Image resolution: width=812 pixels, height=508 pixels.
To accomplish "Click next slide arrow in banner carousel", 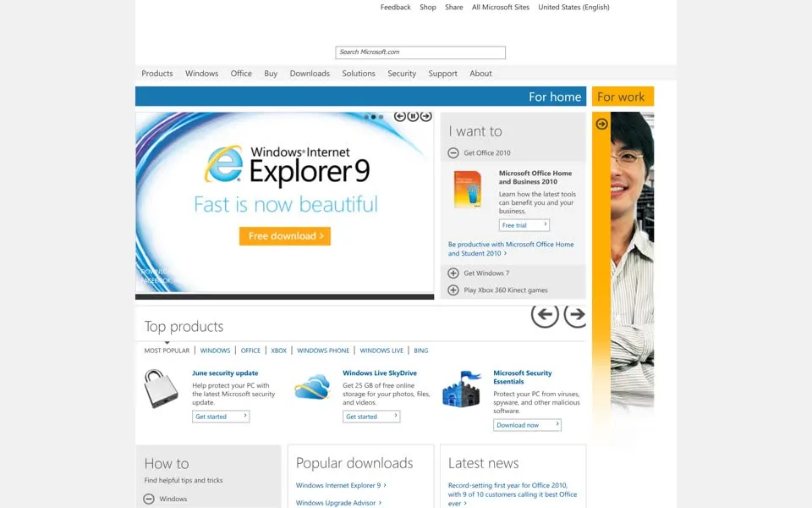I will [425, 117].
